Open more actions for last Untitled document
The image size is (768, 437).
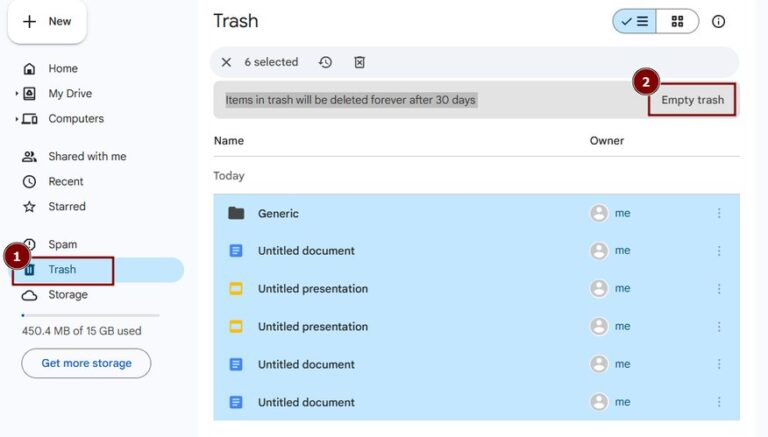tap(719, 402)
